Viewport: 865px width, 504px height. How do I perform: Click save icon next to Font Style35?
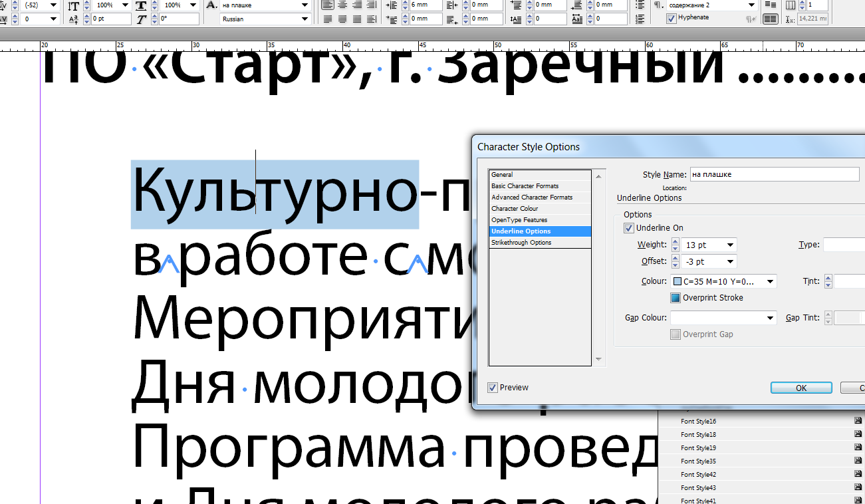pyautogui.click(x=858, y=461)
